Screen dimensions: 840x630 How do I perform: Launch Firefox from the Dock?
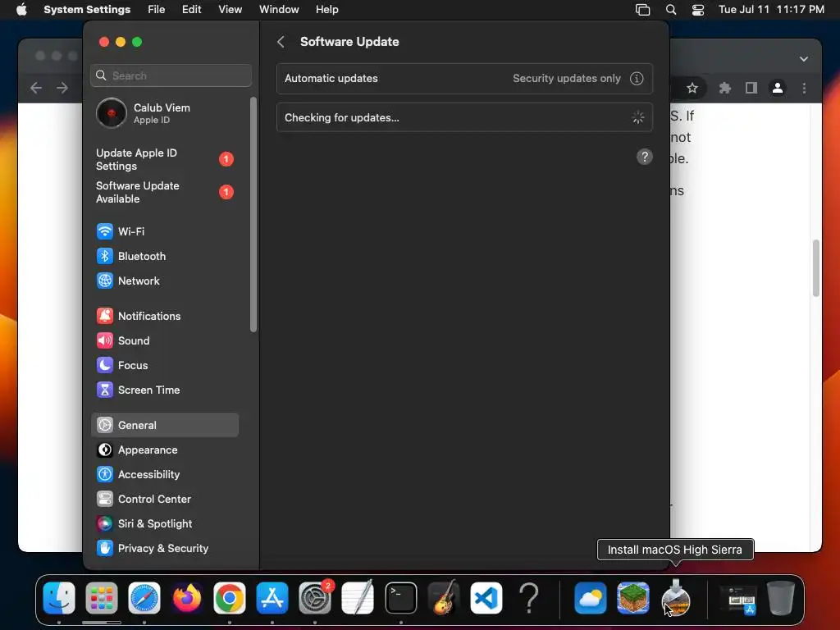187,598
